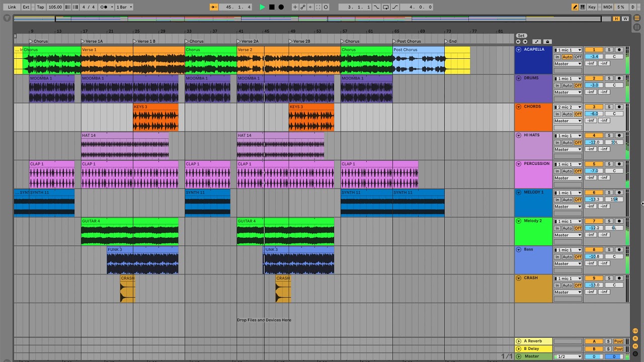644x362 pixels.
Task: Click the round menu icon at top right
Action: point(637,18)
